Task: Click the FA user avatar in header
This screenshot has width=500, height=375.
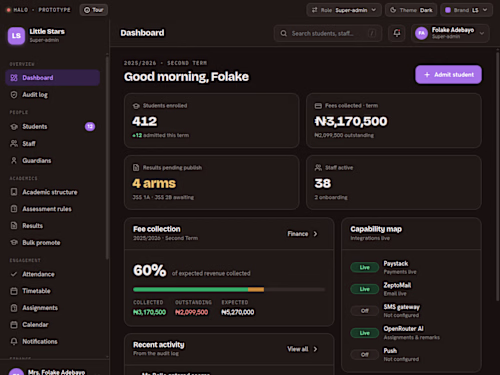Action: [x=422, y=33]
